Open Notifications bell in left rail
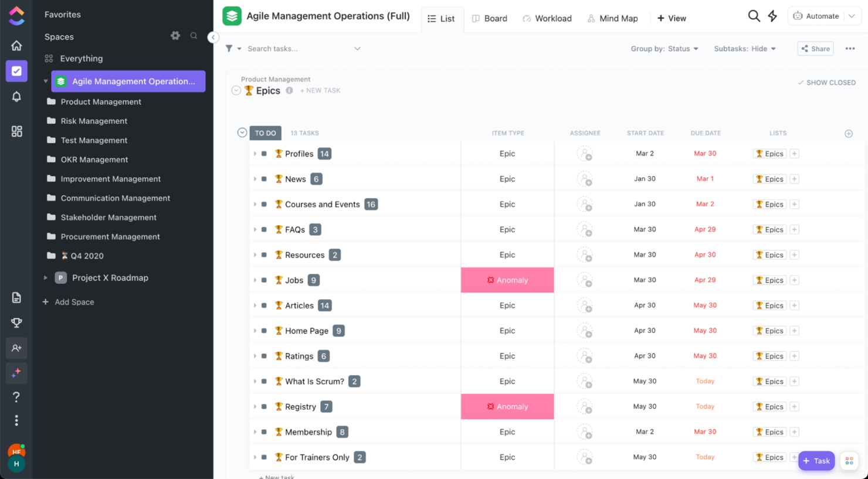The width and height of the screenshot is (868, 479). pyautogui.click(x=16, y=97)
